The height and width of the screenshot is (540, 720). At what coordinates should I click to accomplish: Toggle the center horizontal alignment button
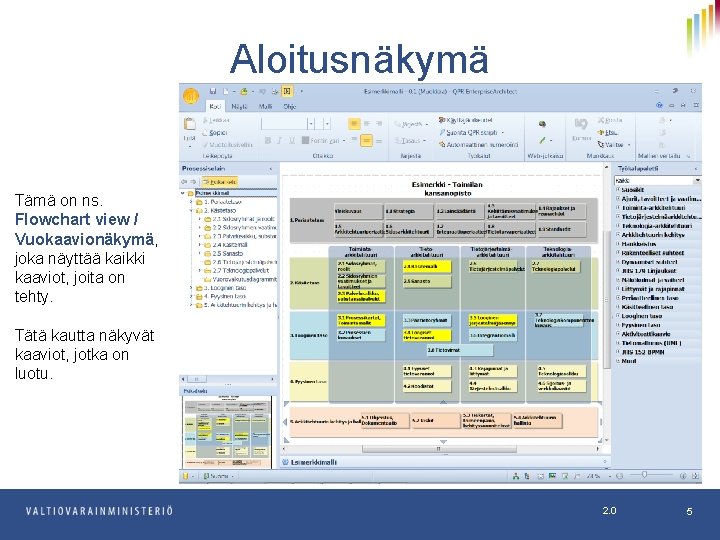click(x=367, y=124)
